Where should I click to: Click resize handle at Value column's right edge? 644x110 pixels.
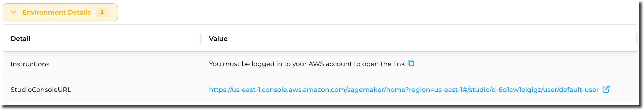click(x=636, y=39)
